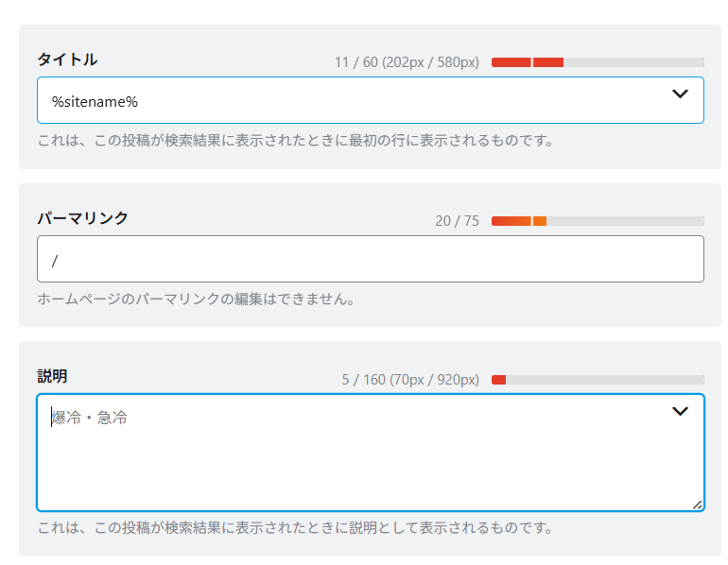Click the ホームページのパーマリンク notice text
This screenshot has height=565, width=728.
[x=196, y=300]
